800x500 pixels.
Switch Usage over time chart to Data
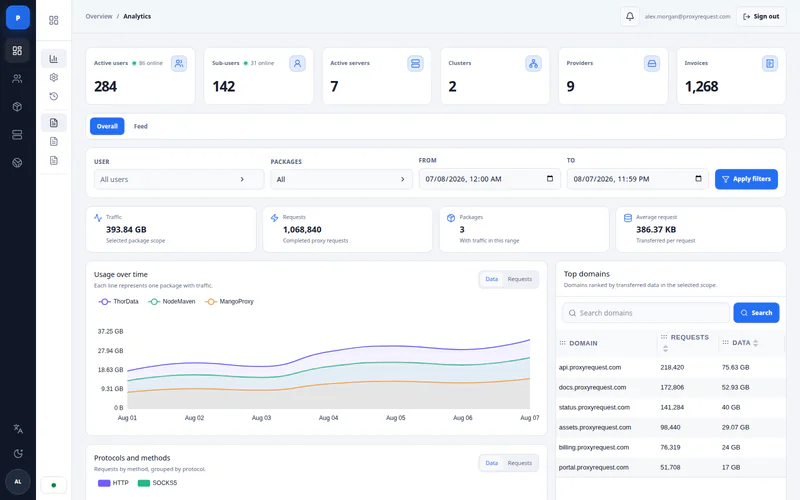tap(492, 279)
